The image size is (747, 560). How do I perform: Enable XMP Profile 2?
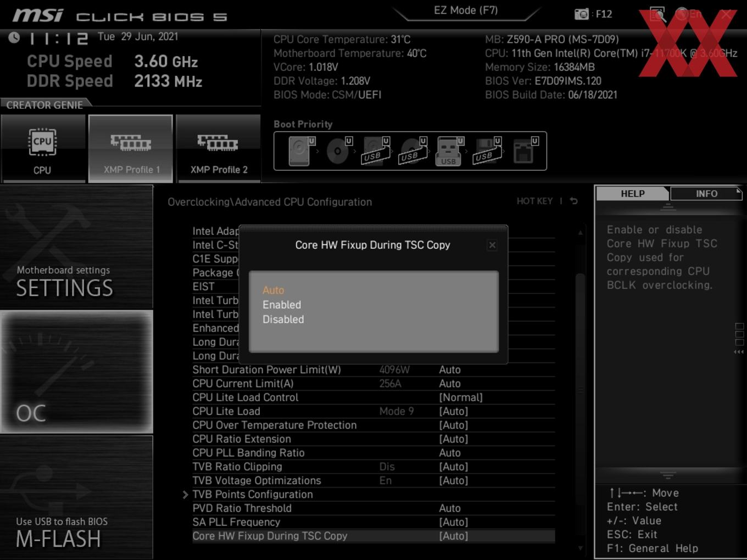[219, 149]
